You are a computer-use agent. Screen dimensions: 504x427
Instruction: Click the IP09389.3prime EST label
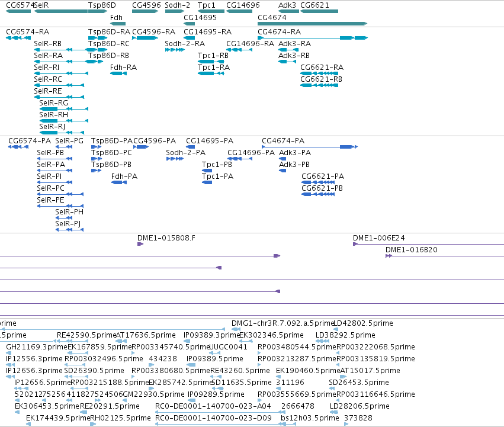point(211,335)
